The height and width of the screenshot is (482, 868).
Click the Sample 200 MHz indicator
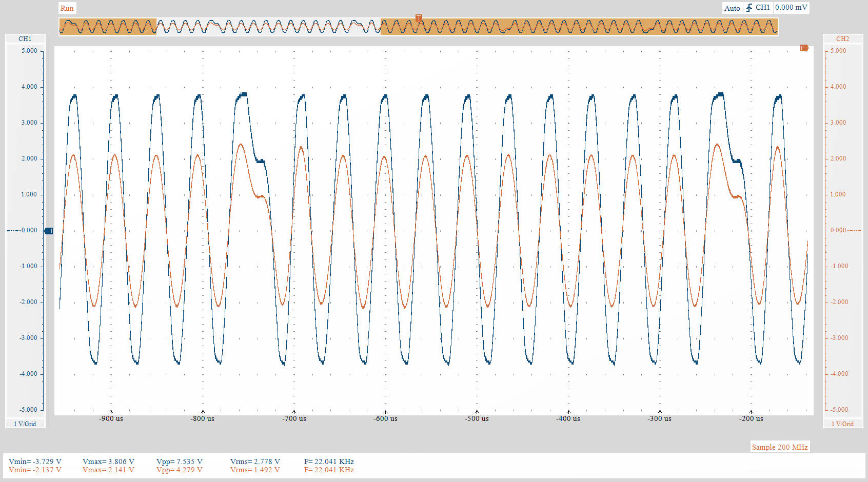tap(780, 447)
